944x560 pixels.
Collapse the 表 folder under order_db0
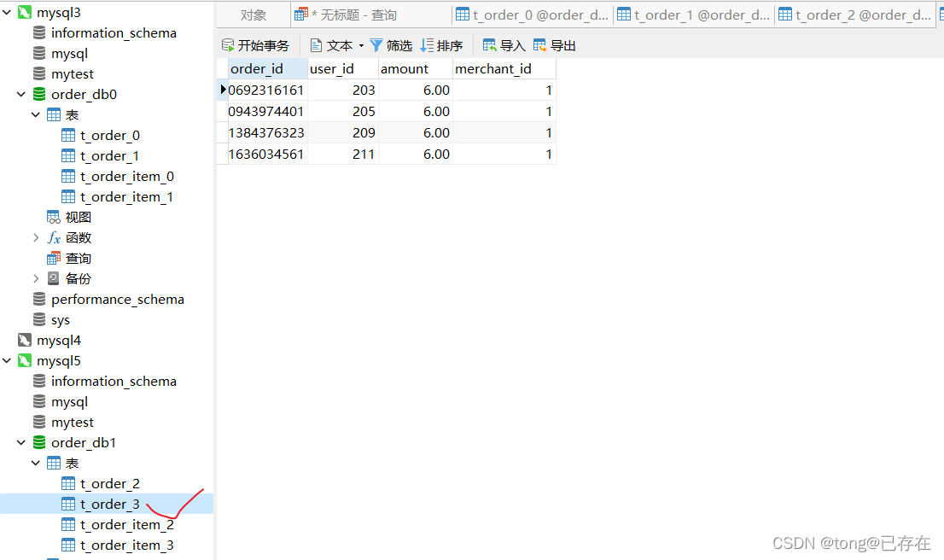click(x=36, y=114)
